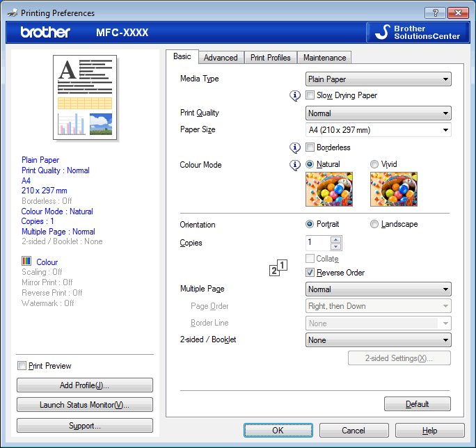Image resolution: width=476 pixels, height=448 pixels.
Task: Click the MFC-XXXX model name text
Action: point(122,33)
